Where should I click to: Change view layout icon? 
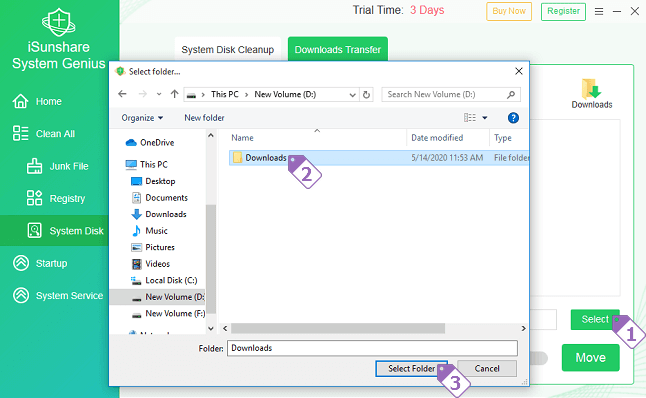pos(470,118)
